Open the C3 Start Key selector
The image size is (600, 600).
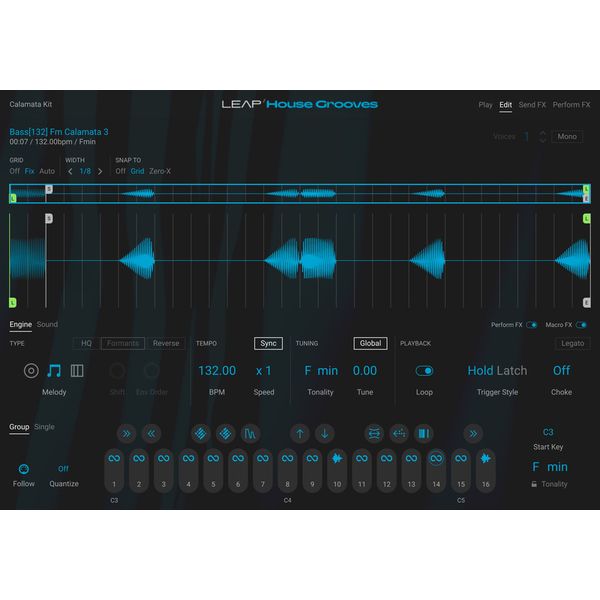click(548, 432)
